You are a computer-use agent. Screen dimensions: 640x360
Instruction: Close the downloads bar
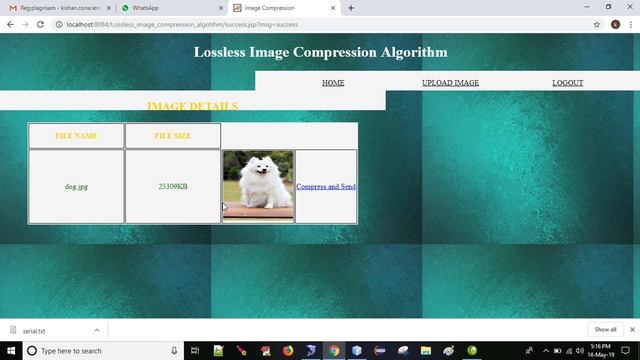coord(632,329)
